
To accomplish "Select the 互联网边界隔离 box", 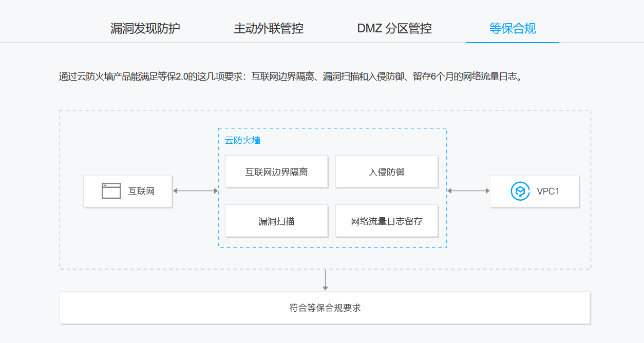I will (276, 172).
